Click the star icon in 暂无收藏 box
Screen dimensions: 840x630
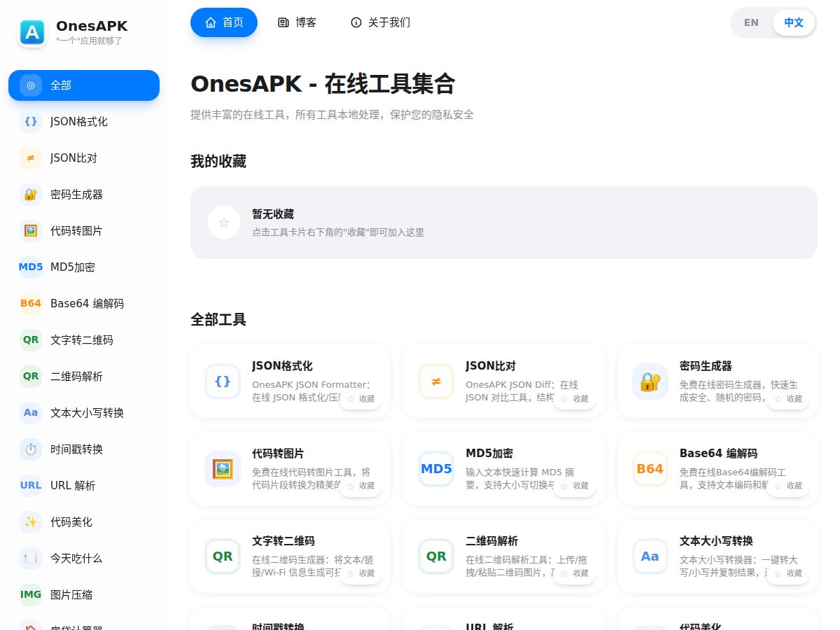tap(224, 223)
